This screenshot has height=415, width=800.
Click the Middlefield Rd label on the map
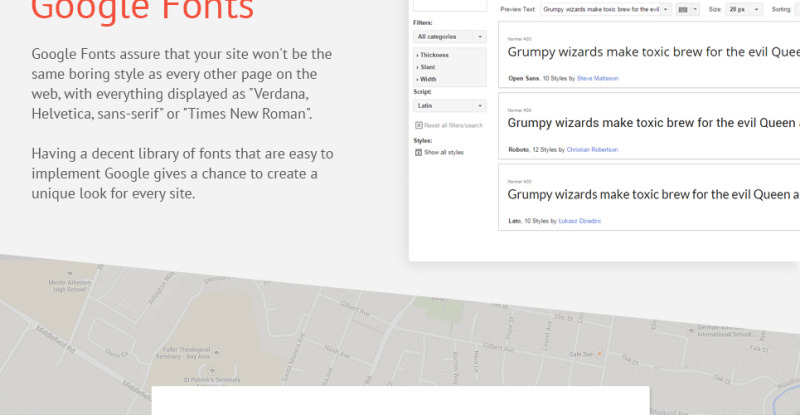56,339
